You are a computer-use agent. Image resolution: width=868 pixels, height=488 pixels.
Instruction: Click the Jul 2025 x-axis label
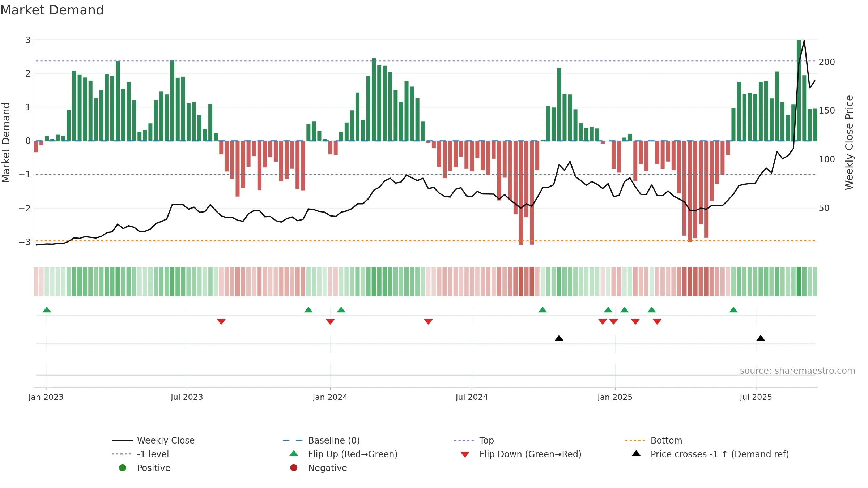point(756,397)
